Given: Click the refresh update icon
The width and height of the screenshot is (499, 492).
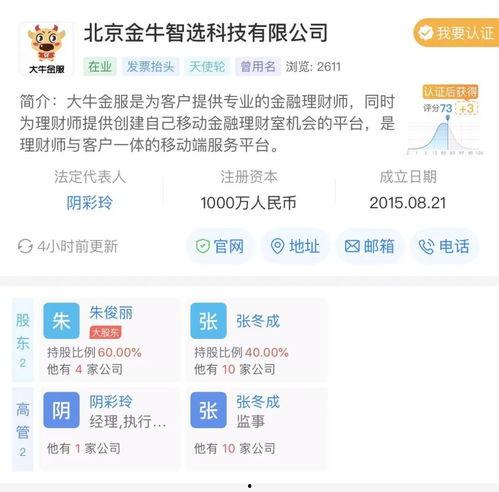Looking at the screenshot, I should (x=25, y=246).
